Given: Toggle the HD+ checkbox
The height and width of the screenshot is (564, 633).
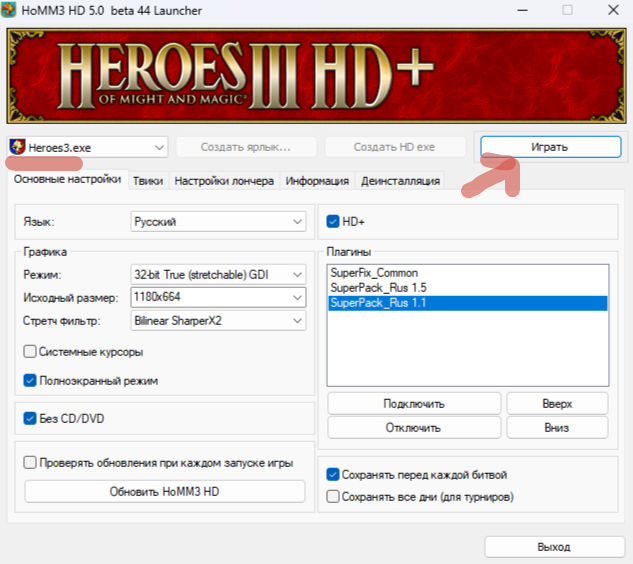Looking at the screenshot, I should point(333,222).
